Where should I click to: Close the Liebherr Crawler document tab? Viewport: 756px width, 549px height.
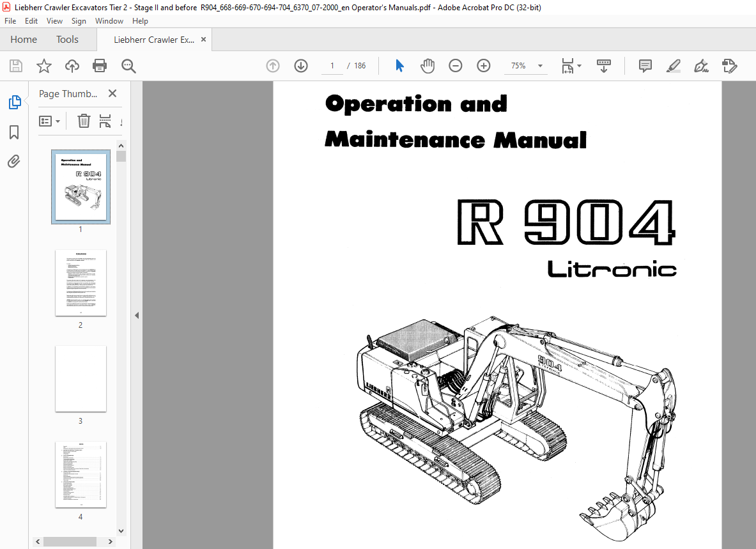pos(203,40)
